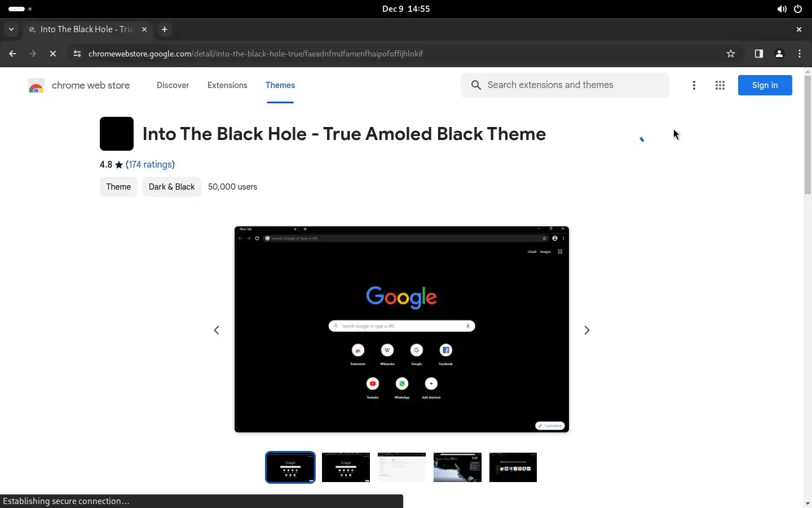Open the system volume control
The width and height of the screenshot is (812, 508).
(x=782, y=9)
